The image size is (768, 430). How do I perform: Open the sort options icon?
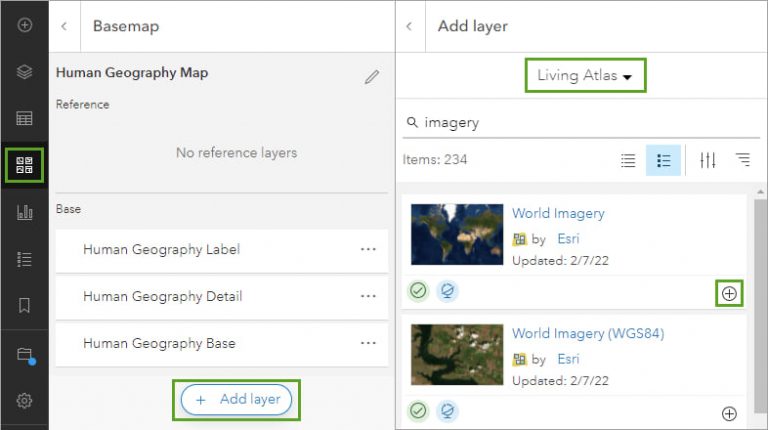[x=742, y=160]
